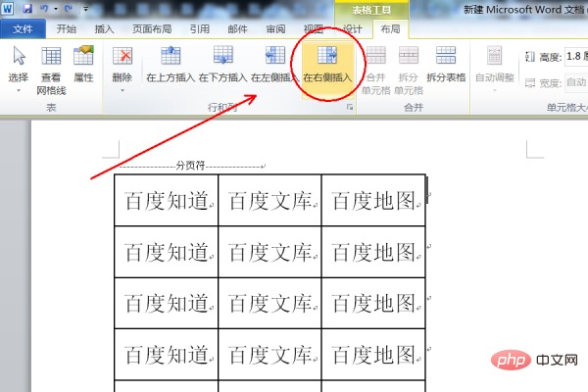
Task: Click Insert Right (在右侧插入)
Action: pyautogui.click(x=328, y=63)
